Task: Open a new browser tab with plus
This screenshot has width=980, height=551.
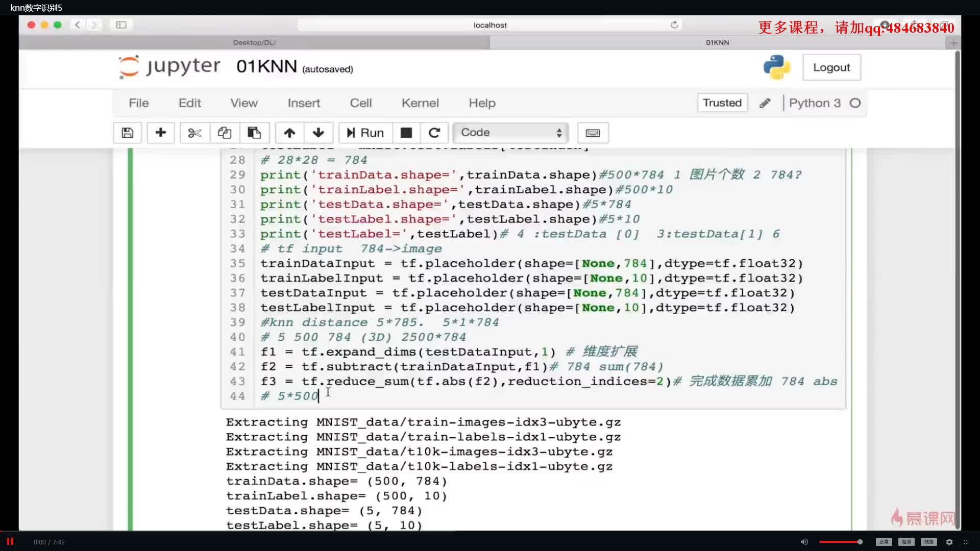Action: [952, 43]
